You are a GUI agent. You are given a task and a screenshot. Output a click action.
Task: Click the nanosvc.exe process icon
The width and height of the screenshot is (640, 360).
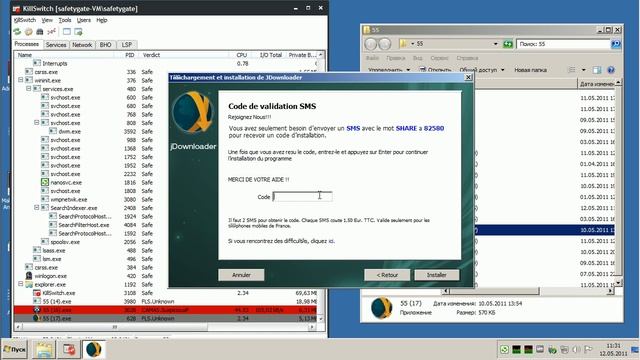[45, 182]
